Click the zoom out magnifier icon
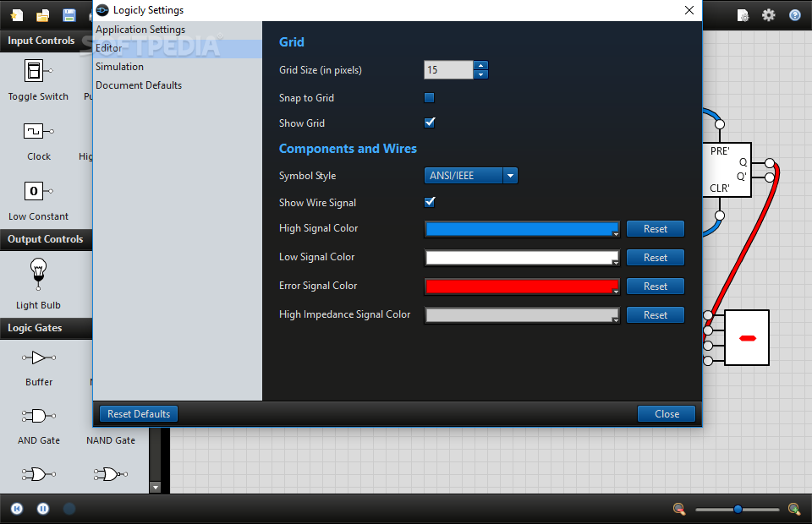 pos(679,509)
